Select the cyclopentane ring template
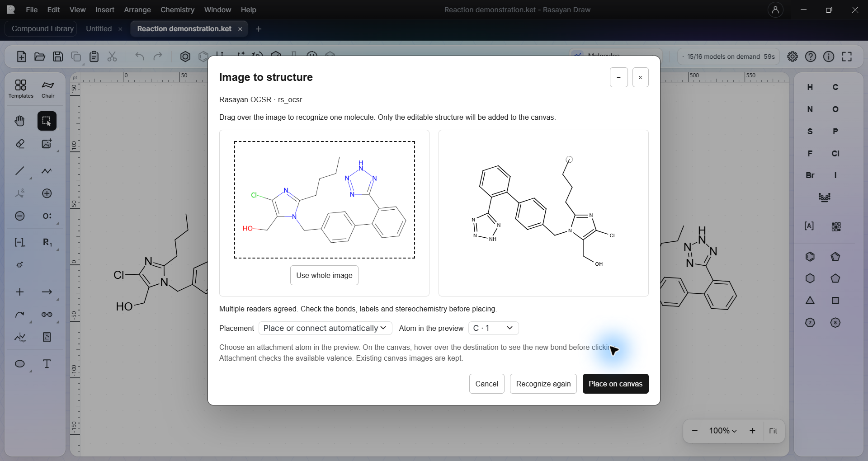 [835, 279]
